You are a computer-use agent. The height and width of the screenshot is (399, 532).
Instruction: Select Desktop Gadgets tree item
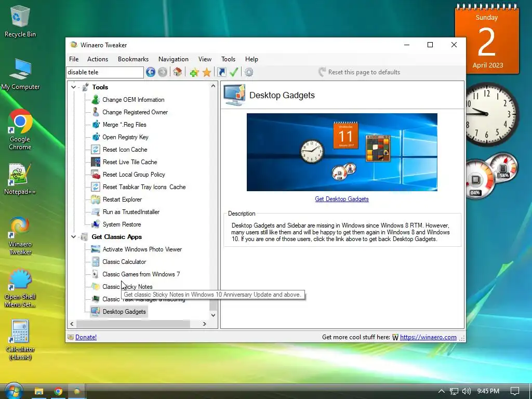tap(124, 312)
